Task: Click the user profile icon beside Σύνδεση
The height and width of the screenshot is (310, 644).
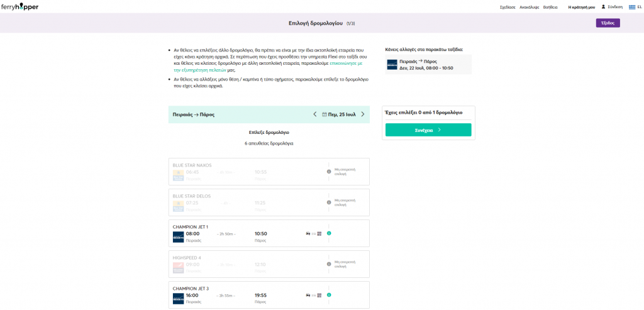Action: tap(604, 7)
